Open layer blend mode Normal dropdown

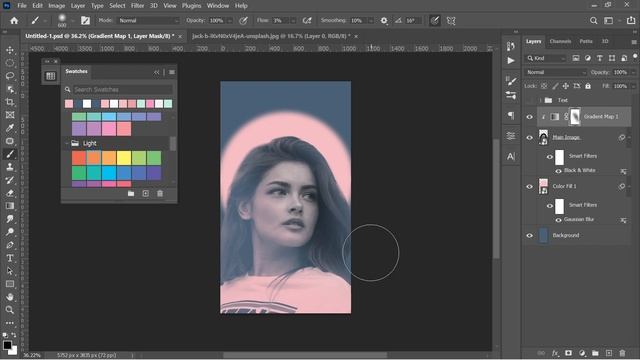pyautogui.click(x=555, y=72)
